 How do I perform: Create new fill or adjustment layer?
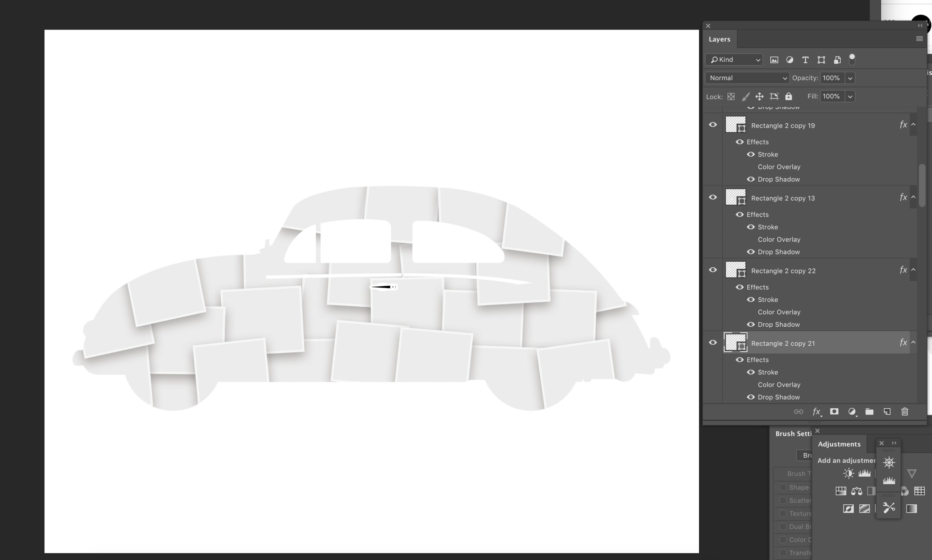[852, 412]
